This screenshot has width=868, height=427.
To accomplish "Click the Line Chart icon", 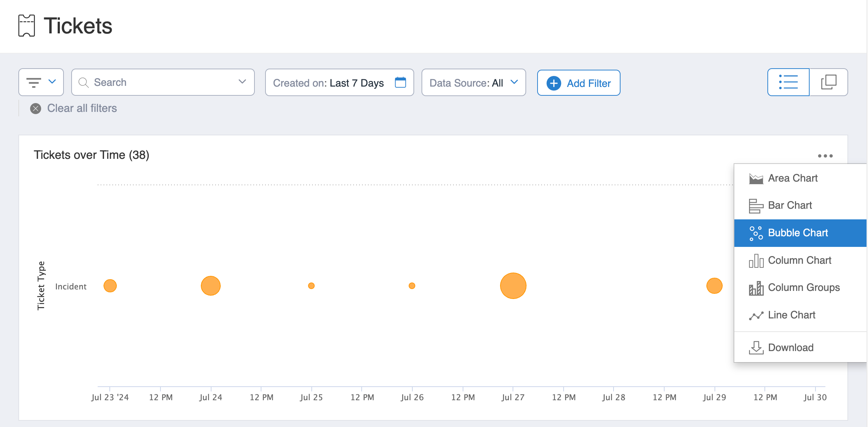I will (756, 315).
